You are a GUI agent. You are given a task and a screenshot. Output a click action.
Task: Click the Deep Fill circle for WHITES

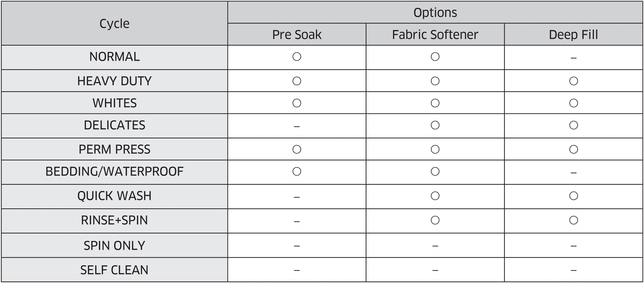tap(573, 103)
